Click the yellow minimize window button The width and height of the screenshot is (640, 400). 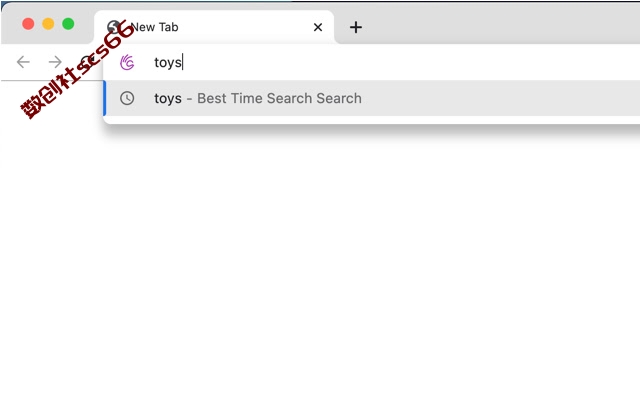pyautogui.click(x=48, y=24)
